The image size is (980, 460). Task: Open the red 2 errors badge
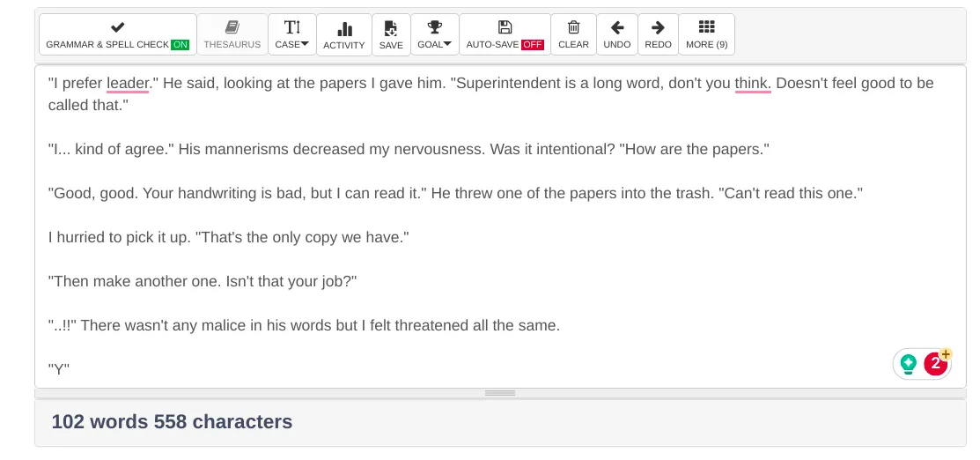point(936,364)
